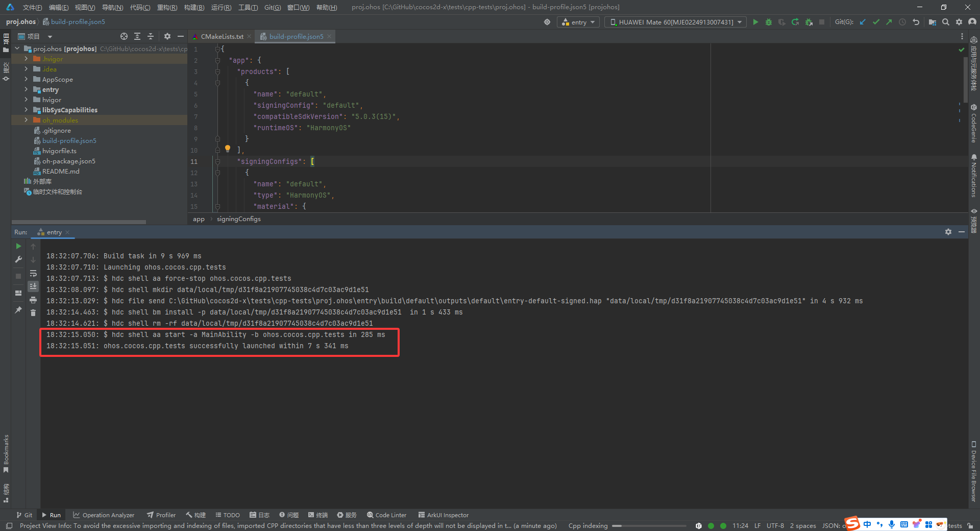Click the Git update project arrow
980x531 pixels.
pos(863,22)
